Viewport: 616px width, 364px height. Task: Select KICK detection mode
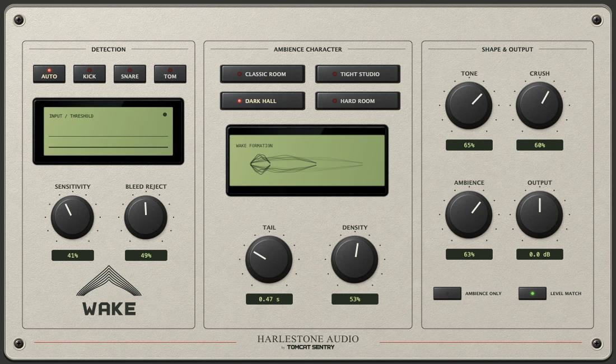click(90, 74)
